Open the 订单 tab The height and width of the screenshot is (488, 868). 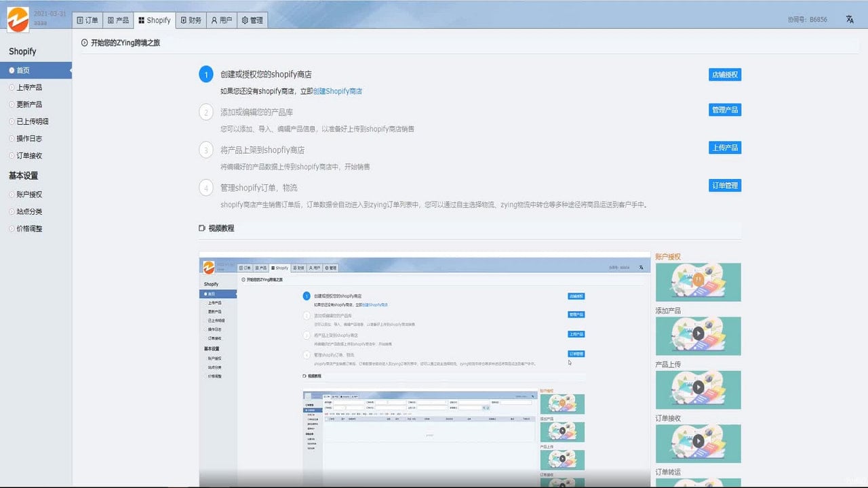tap(87, 20)
